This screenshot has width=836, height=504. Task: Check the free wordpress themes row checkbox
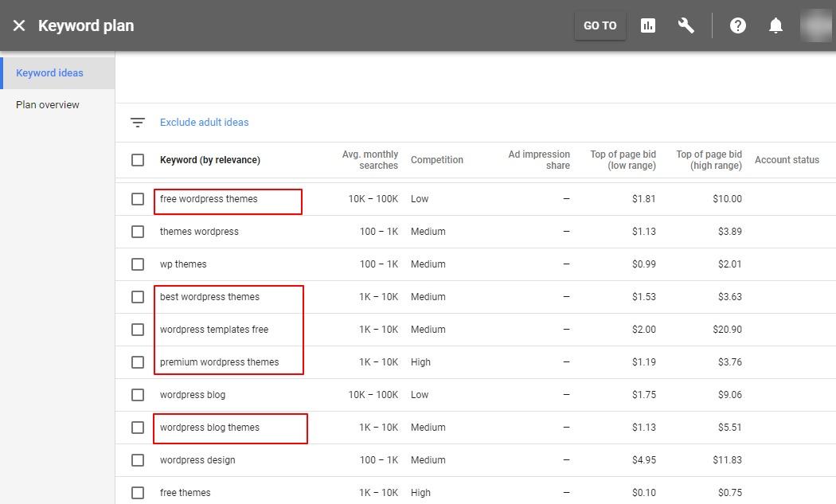point(138,199)
